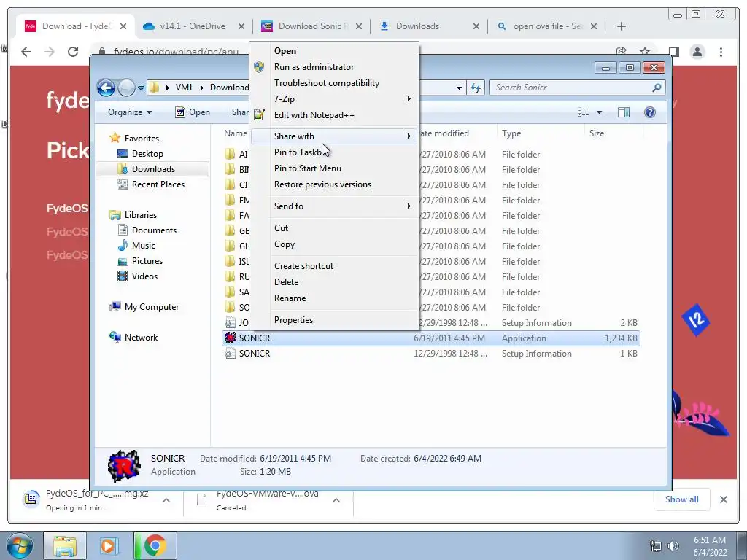Click the refresh button next to address bar
This screenshot has height=560, width=747.
click(476, 87)
